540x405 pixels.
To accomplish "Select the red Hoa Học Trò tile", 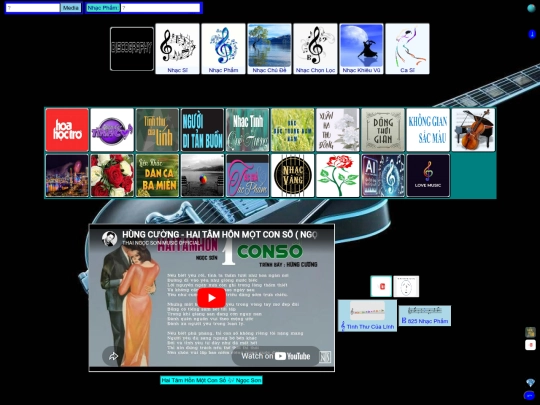I will pyautogui.click(x=67, y=130).
